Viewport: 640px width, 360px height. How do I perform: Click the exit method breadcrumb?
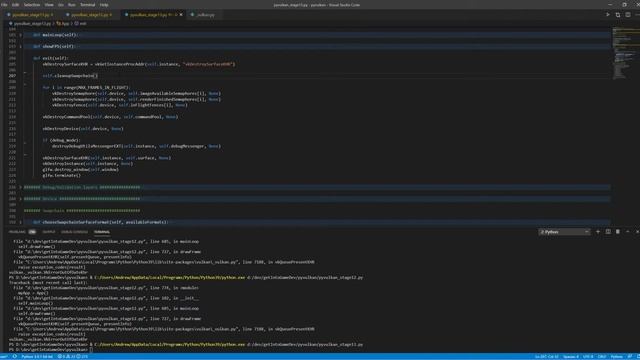point(81,24)
